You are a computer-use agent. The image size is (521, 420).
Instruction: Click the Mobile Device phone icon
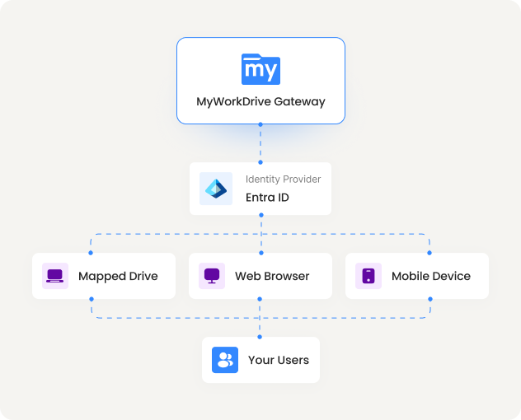(x=368, y=276)
